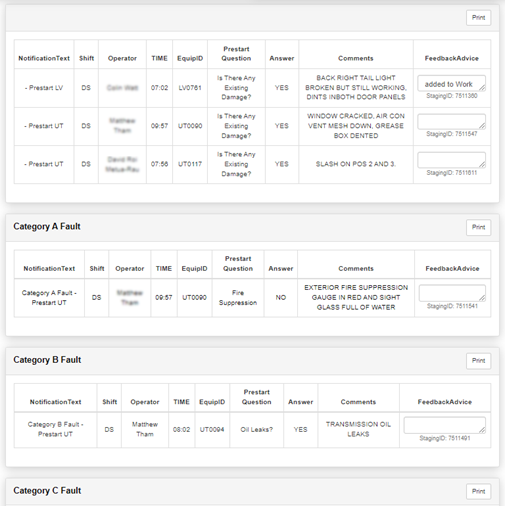505x506 pixels.
Task: Click StagingID: 7511380 label
Action: pos(452,96)
